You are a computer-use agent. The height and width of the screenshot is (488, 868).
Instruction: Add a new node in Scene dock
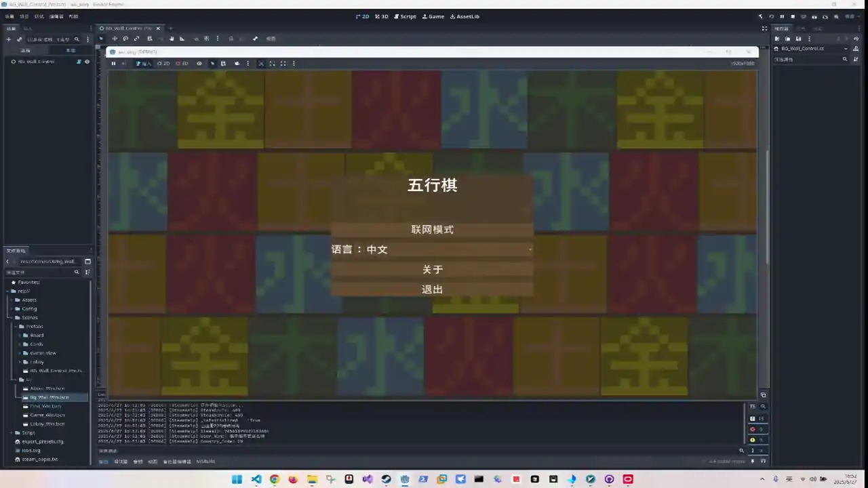tap(8, 39)
